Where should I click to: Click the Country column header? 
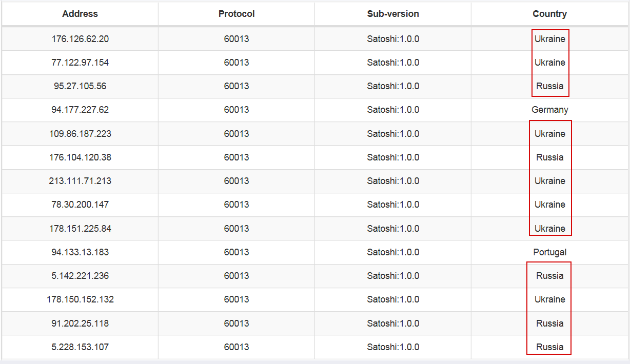click(549, 14)
